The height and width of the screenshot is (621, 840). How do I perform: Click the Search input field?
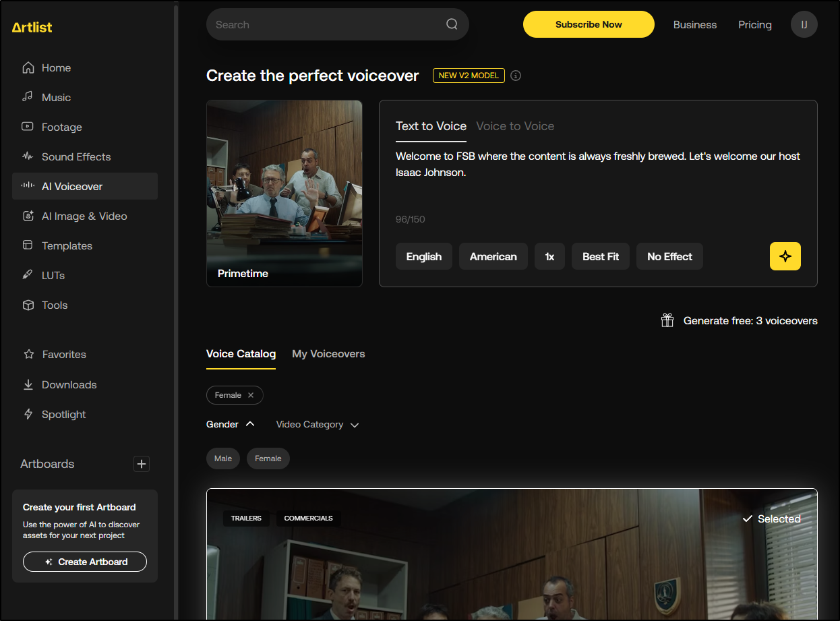point(338,24)
